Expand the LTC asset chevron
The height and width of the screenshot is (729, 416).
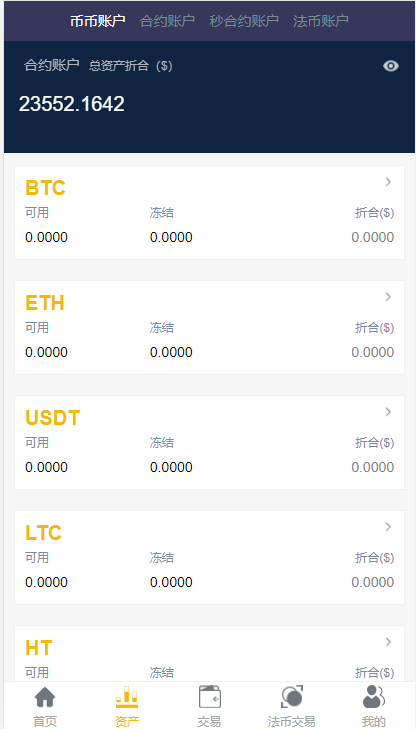pos(388,527)
